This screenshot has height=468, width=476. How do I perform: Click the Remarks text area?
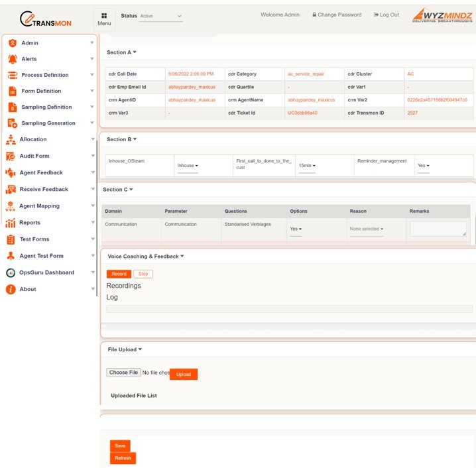click(438, 229)
